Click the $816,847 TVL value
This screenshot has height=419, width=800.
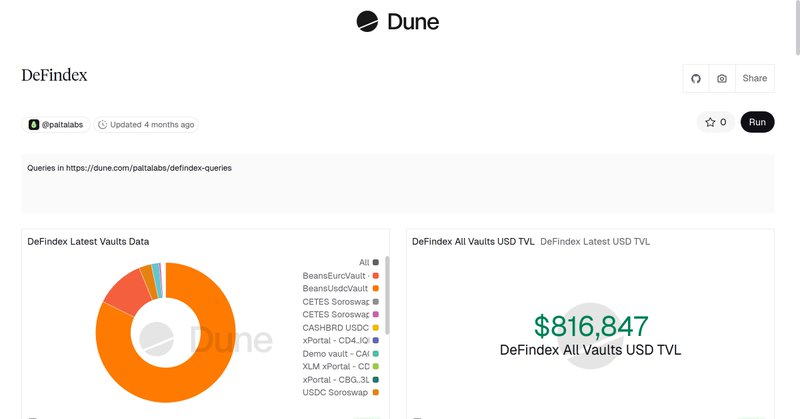pyautogui.click(x=591, y=326)
